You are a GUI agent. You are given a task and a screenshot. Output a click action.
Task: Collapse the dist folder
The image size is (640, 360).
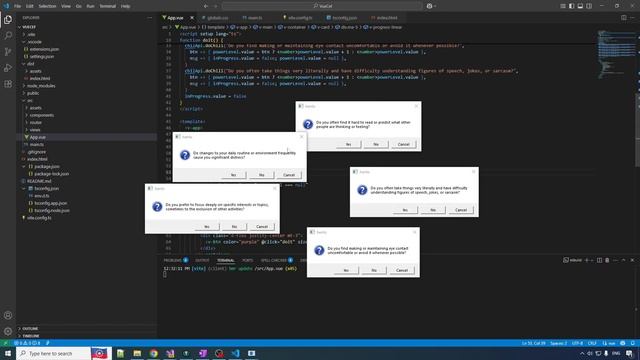[x=31, y=64]
